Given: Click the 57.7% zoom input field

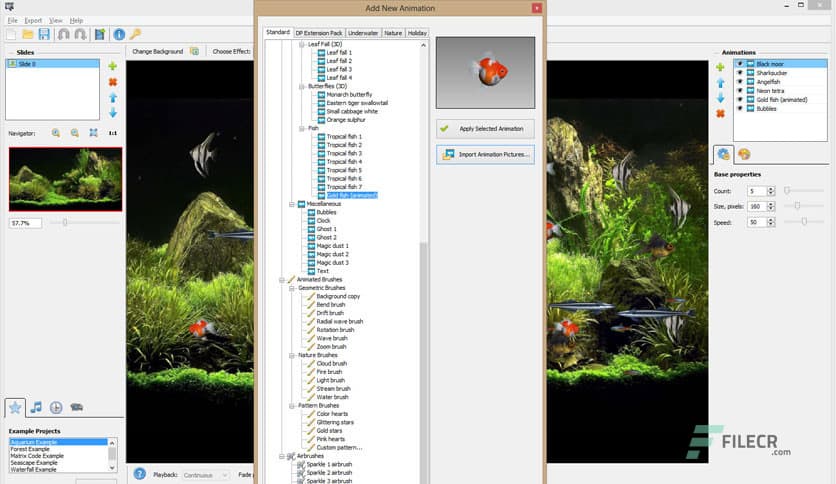Looking at the screenshot, I should pos(25,223).
